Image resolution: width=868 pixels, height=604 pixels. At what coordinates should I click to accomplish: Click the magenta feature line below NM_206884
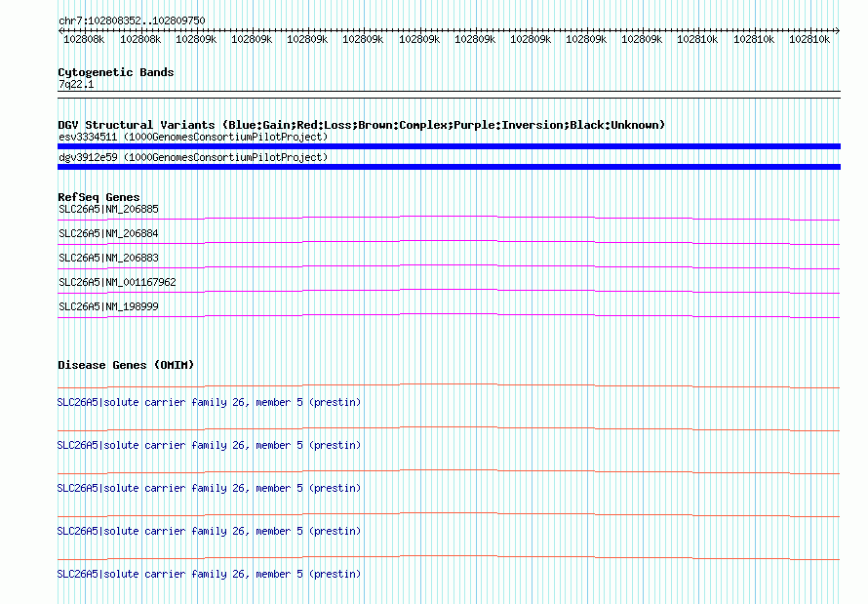point(449,243)
